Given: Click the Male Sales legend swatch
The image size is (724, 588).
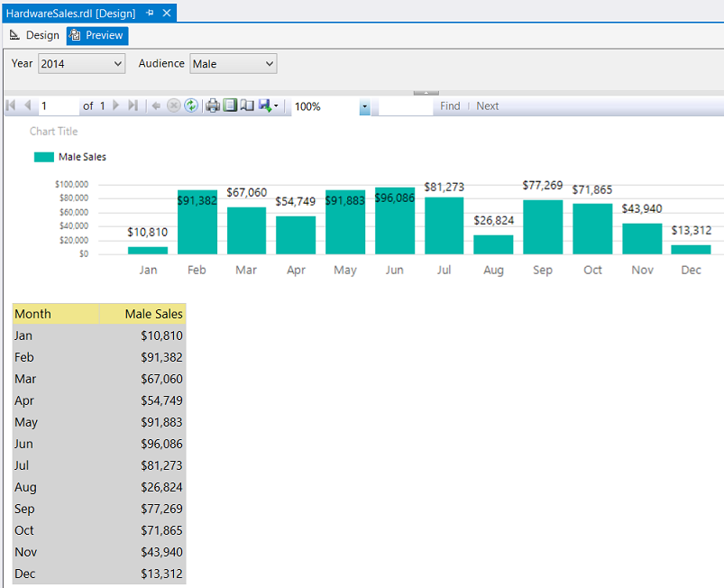Looking at the screenshot, I should click(44, 157).
